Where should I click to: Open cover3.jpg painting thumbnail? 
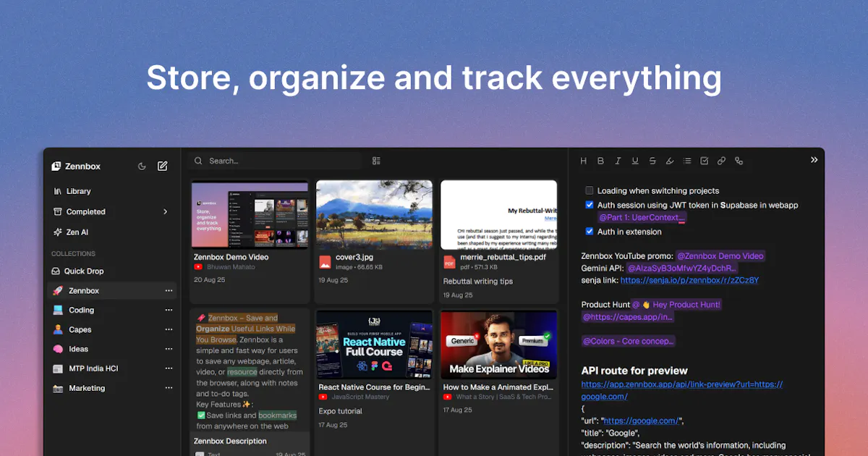coord(374,214)
